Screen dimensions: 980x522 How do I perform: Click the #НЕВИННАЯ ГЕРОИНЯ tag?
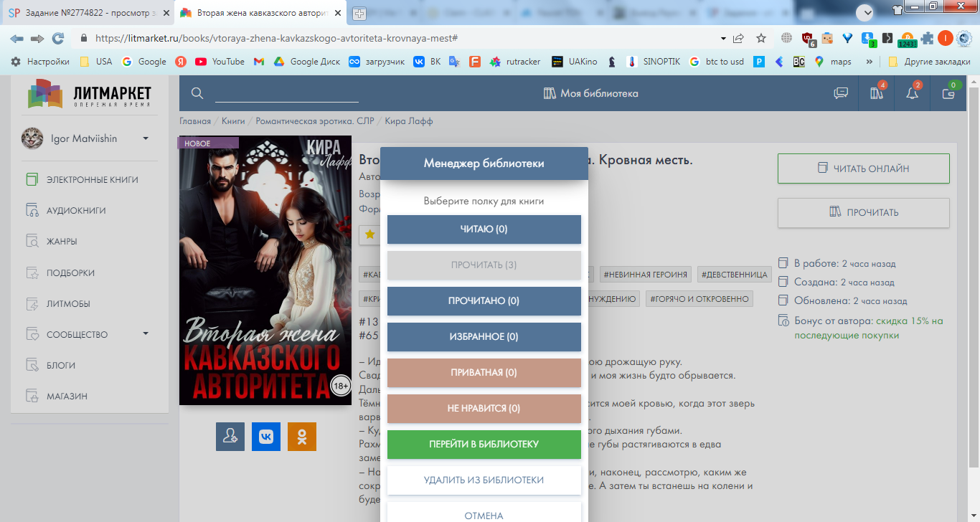pos(646,274)
